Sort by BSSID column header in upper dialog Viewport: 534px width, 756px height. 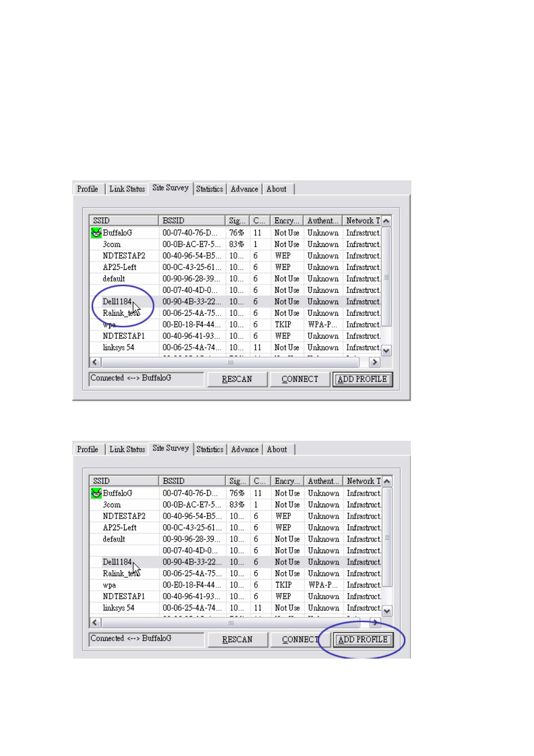(x=193, y=221)
